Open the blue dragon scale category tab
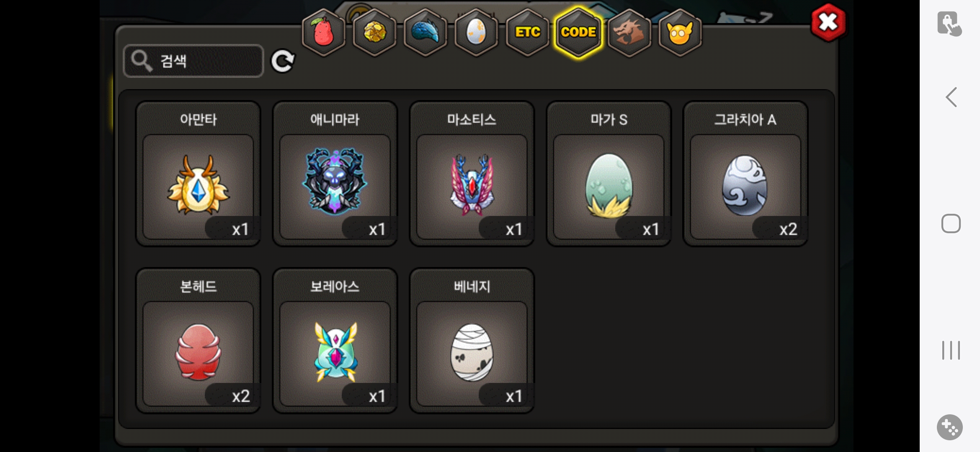Screen dimensions: 980x452 [x=425, y=32]
